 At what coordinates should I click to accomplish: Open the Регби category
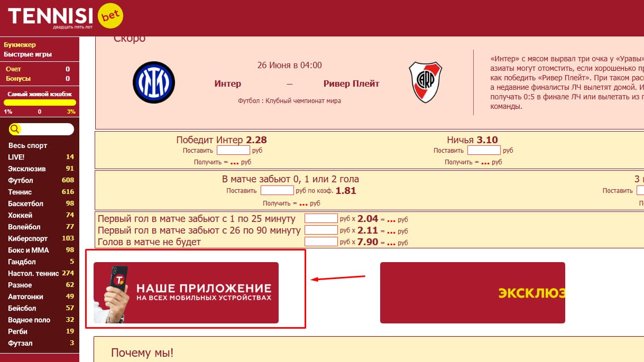[40, 331]
